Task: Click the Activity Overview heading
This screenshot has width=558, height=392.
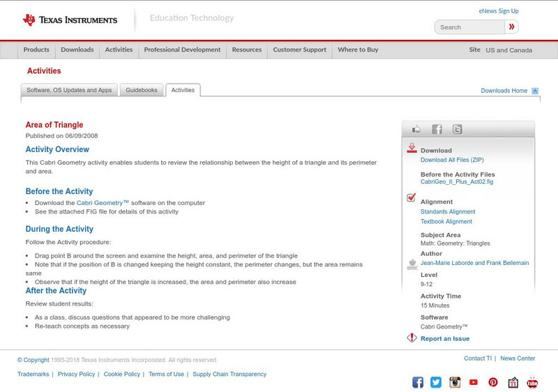Action: [x=57, y=149]
